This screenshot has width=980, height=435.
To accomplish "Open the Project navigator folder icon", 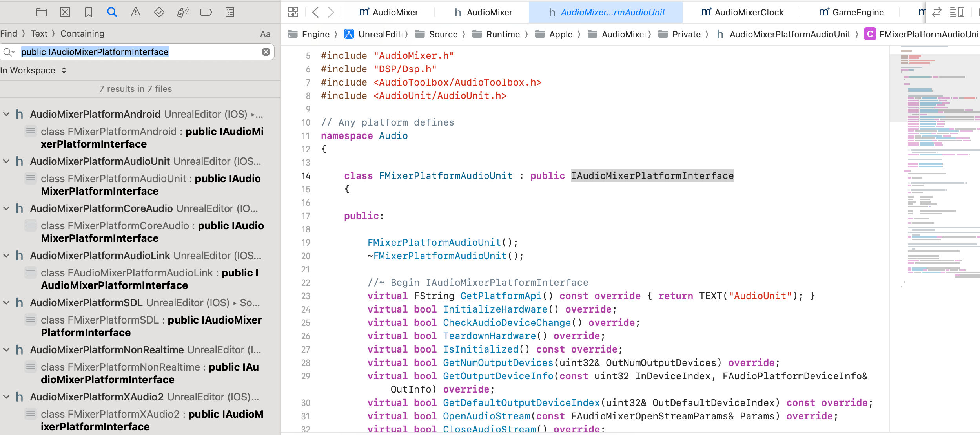I will click(41, 12).
